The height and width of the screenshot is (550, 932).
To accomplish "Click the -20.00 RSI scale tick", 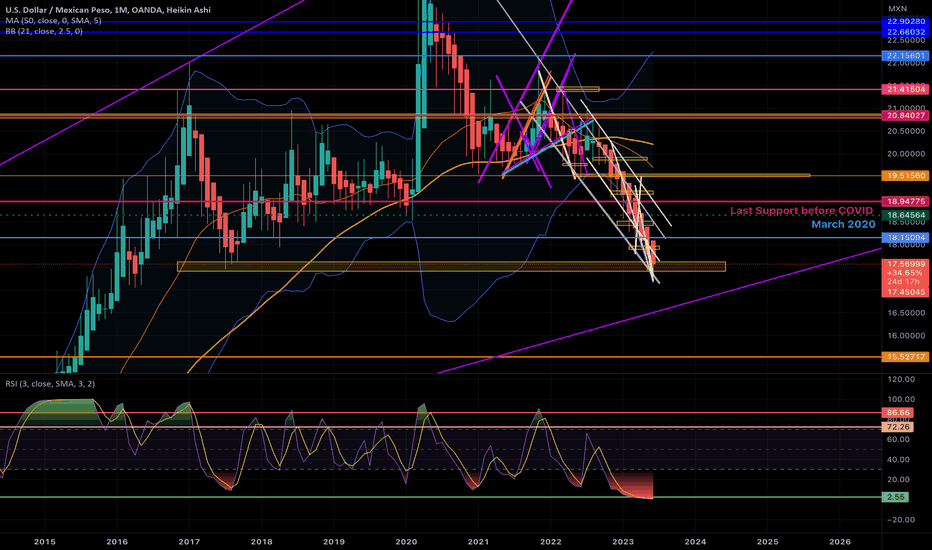I will click(900, 519).
